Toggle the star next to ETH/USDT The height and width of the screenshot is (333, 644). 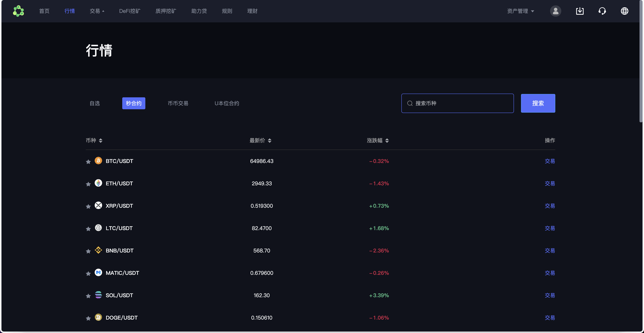pos(88,184)
